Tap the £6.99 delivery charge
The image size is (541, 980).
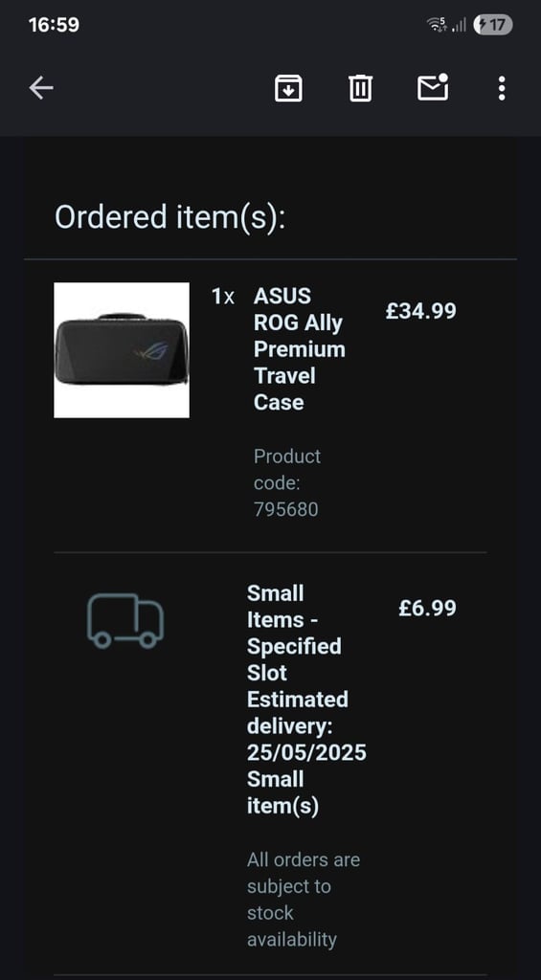tap(427, 608)
